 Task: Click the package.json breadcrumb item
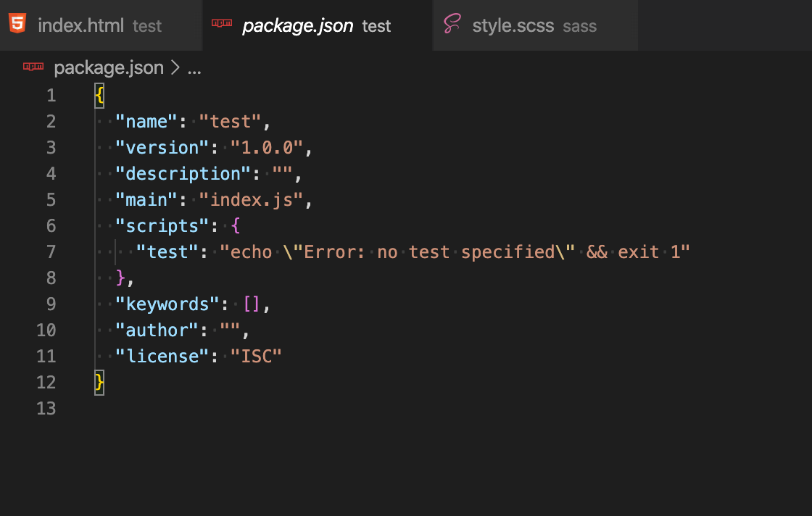pos(109,68)
